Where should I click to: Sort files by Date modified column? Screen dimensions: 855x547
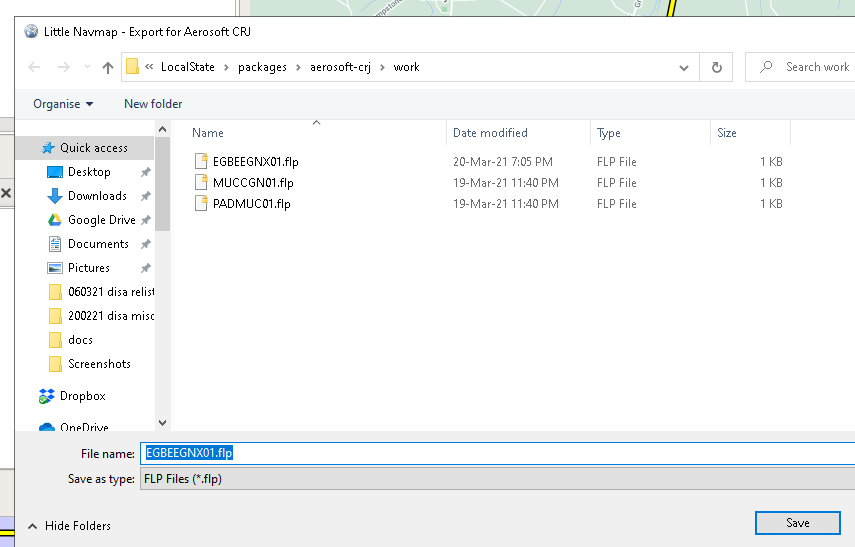click(x=490, y=133)
